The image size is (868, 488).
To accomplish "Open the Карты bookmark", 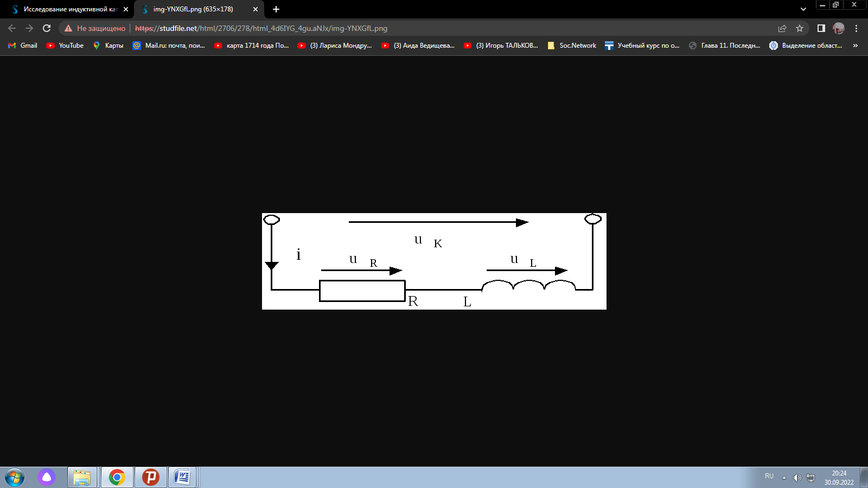I will [108, 46].
